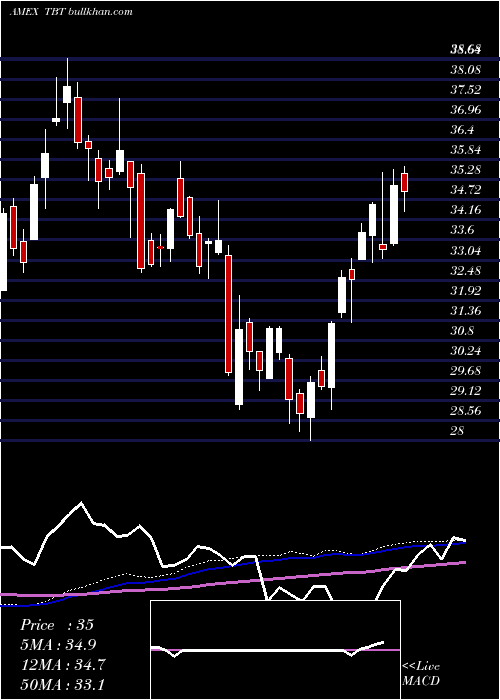The image size is (500, 700).
Task: Click the 36.96 price axis label
Action: pyautogui.click(x=465, y=109)
